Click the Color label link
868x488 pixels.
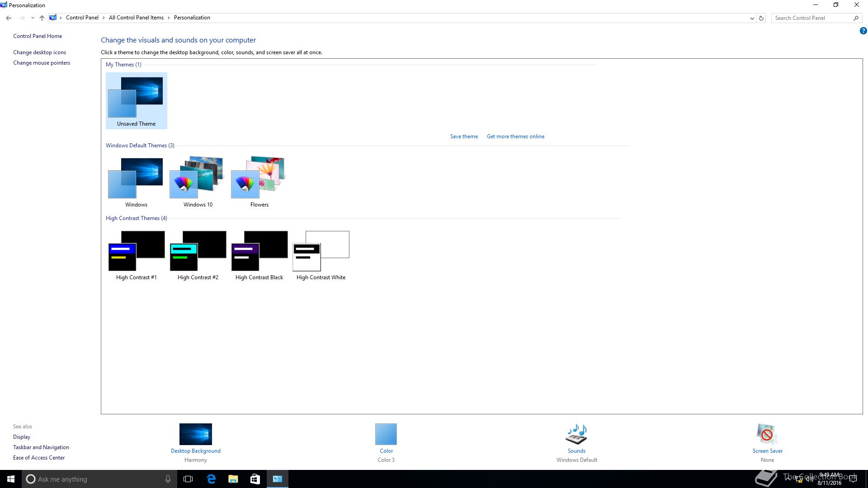click(x=386, y=451)
